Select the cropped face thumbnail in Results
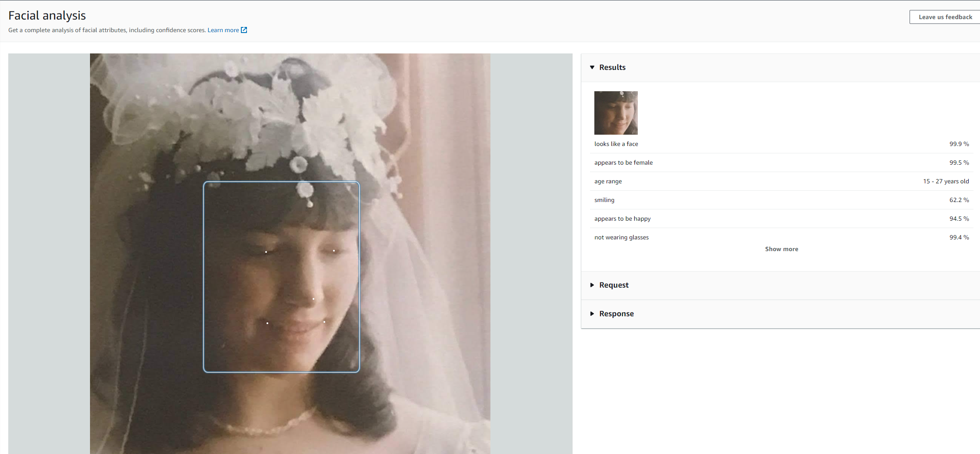 [x=616, y=113]
